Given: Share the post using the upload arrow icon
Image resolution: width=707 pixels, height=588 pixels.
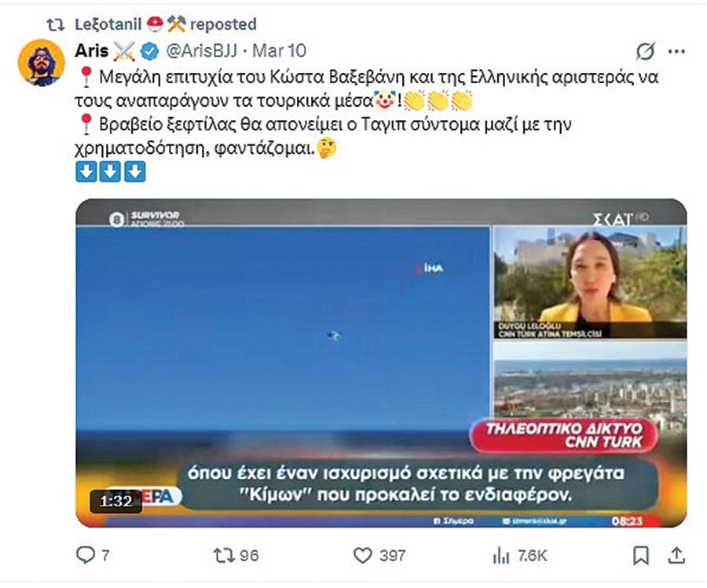Looking at the screenshot, I should click(676, 555).
